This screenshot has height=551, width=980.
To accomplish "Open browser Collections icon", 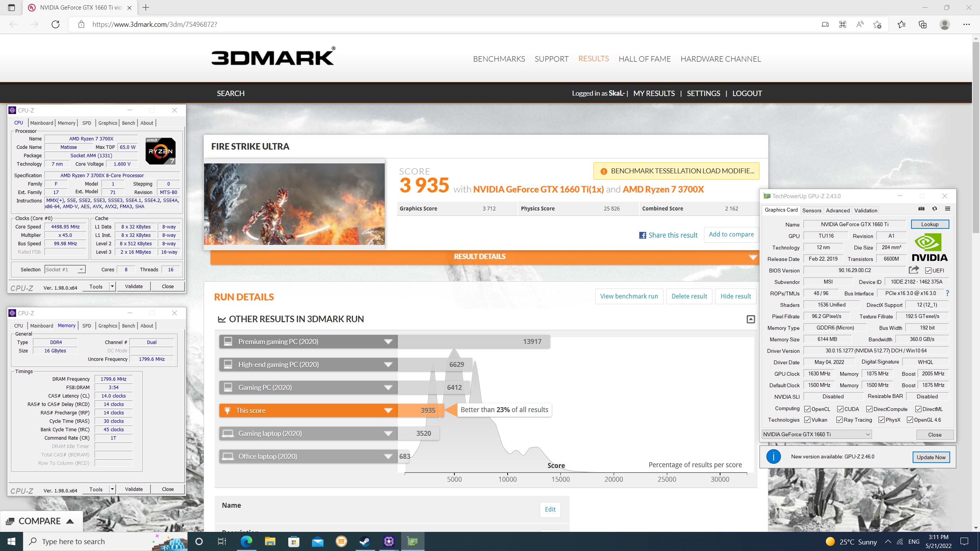I will [923, 24].
